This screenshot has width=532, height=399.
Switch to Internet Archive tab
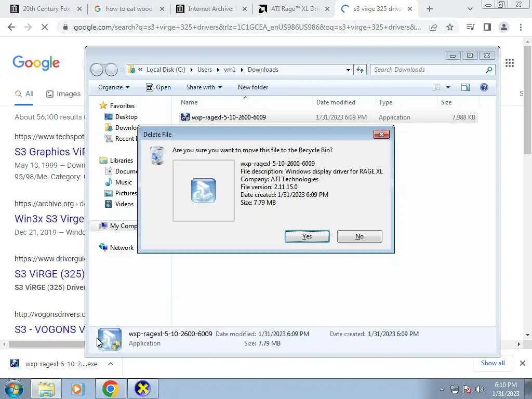[212, 9]
